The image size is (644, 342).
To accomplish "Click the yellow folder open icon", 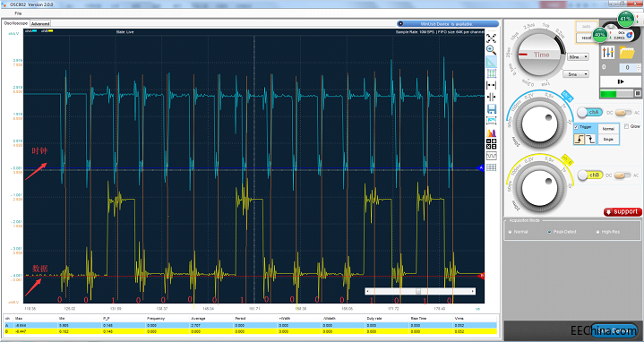I will pyautogui.click(x=627, y=53).
